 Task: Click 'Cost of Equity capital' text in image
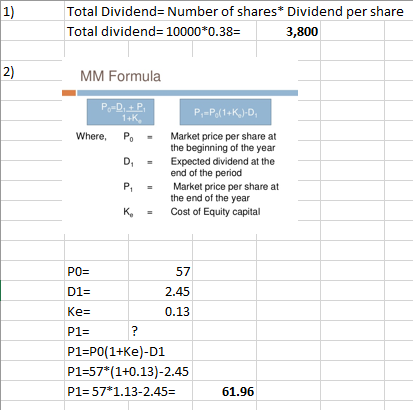[215, 212]
